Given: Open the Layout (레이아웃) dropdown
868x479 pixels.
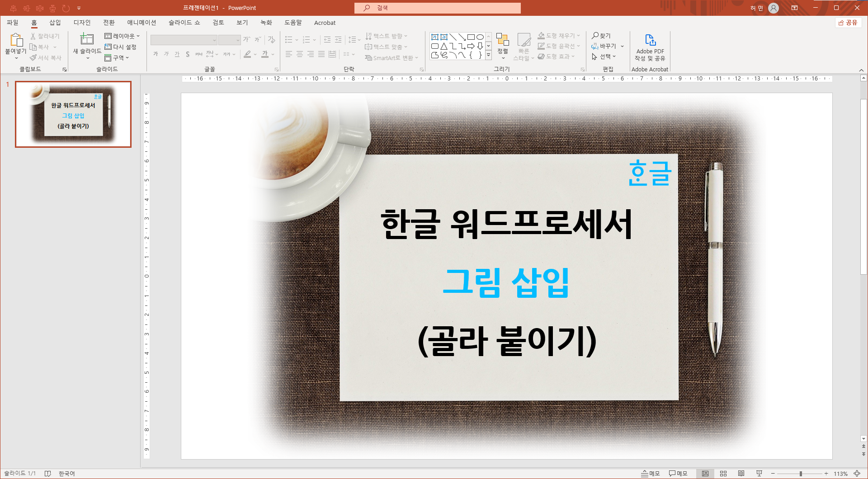Looking at the screenshot, I should point(122,36).
